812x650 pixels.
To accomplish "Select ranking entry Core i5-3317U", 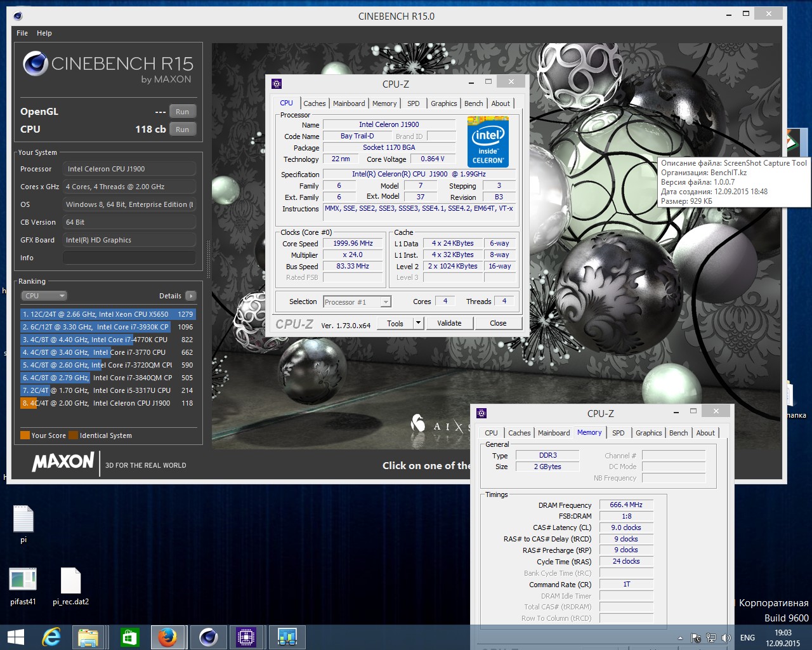I will pyautogui.click(x=108, y=390).
